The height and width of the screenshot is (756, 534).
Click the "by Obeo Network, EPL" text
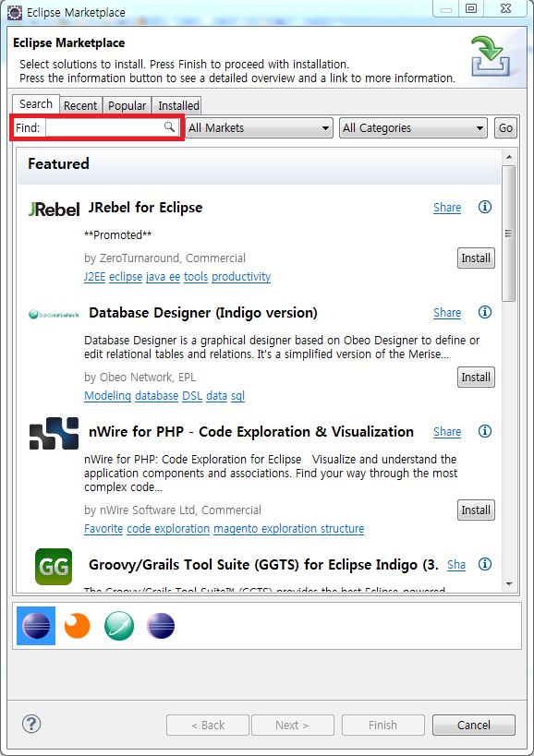pyautogui.click(x=140, y=378)
